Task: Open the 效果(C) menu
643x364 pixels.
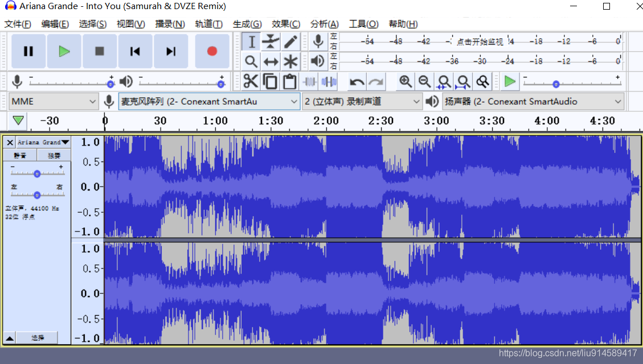Action: click(x=286, y=24)
